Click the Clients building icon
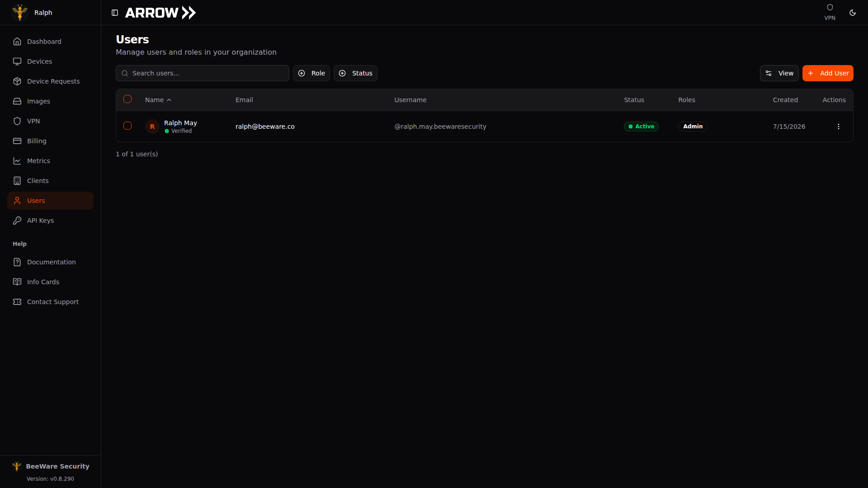 [x=17, y=181]
